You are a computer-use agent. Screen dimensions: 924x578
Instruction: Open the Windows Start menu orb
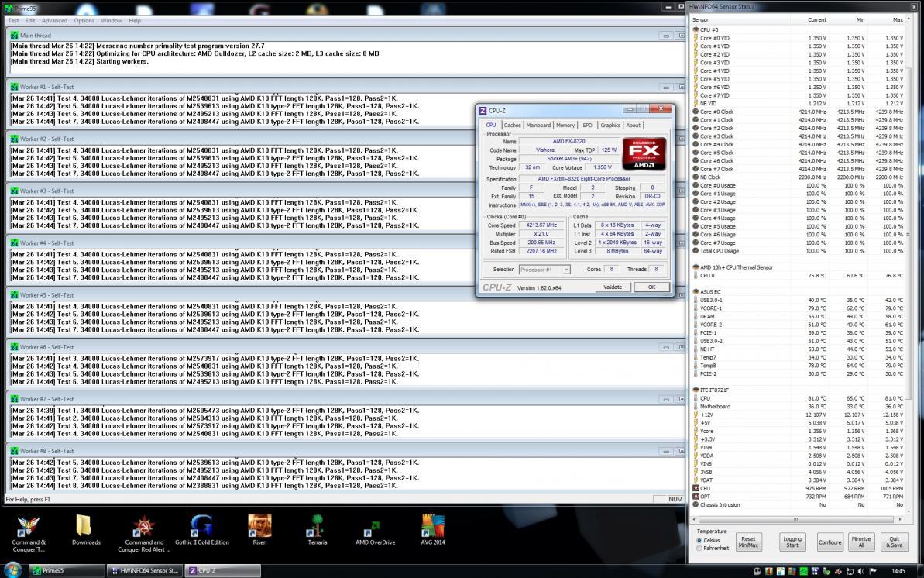pos(12,569)
